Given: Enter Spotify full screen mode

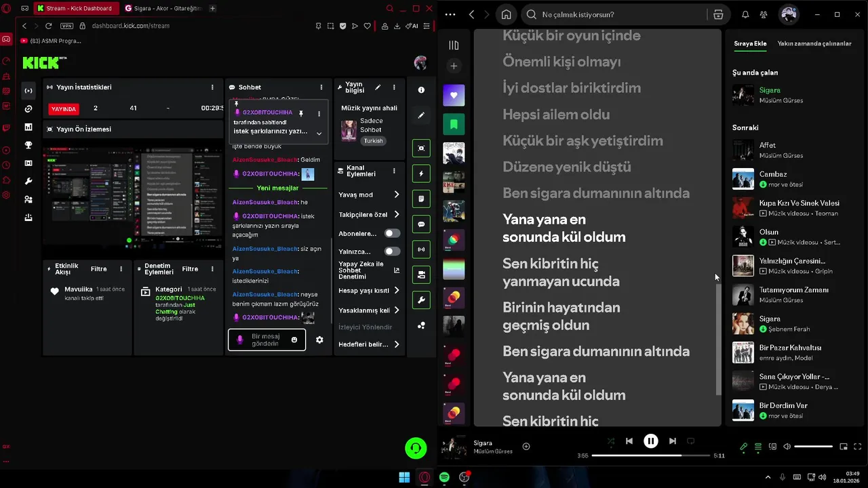Looking at the screenshot, I should click(x=858, y=447).
